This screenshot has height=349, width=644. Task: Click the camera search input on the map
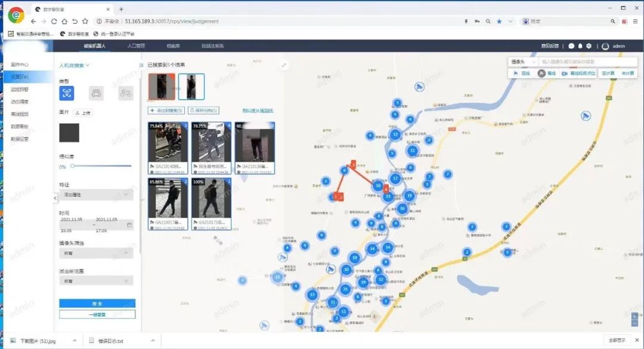coord(588,61)
